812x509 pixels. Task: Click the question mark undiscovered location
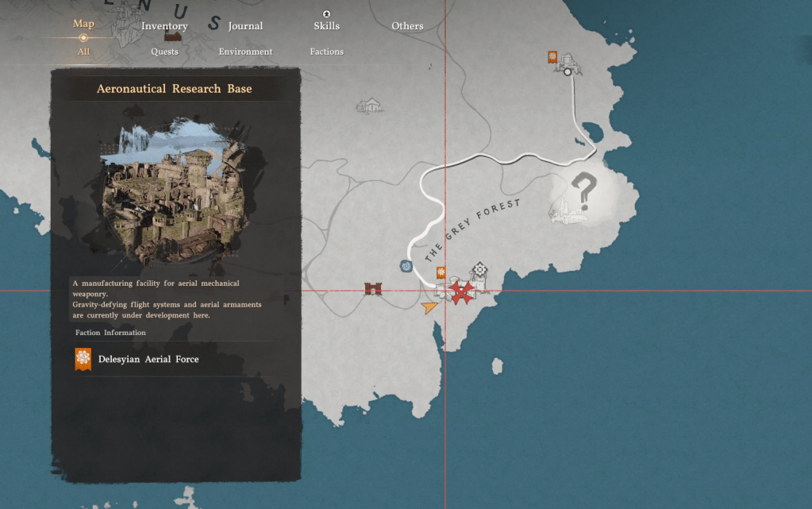(584, 191)
